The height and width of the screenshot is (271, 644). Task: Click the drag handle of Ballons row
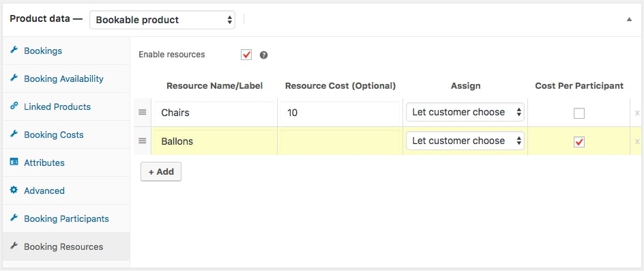pos(143,141)
